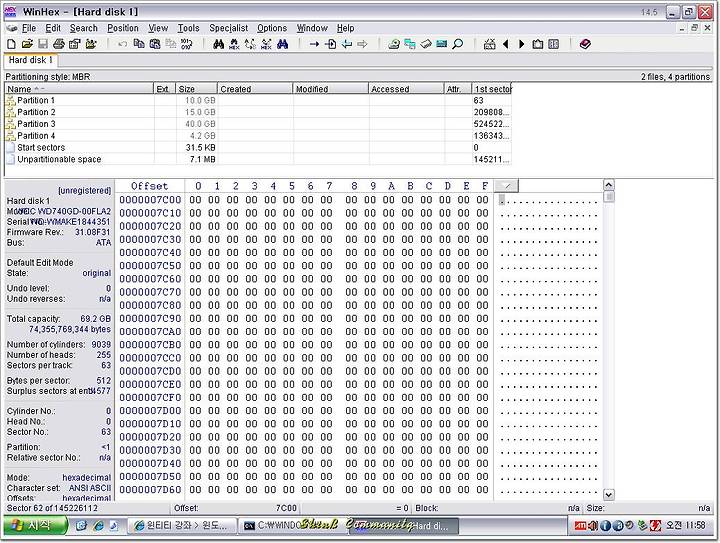Click first hex byte at offset 0000007C00

point(195,200)
